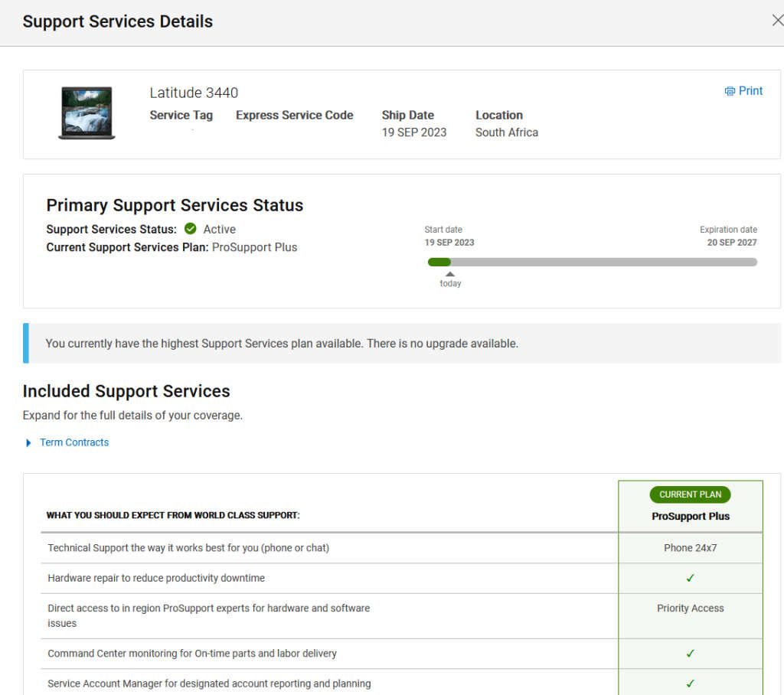Click the 20 SEP 2027 expiration date
This screenshot has width=784, height=695.
[731, 243]
